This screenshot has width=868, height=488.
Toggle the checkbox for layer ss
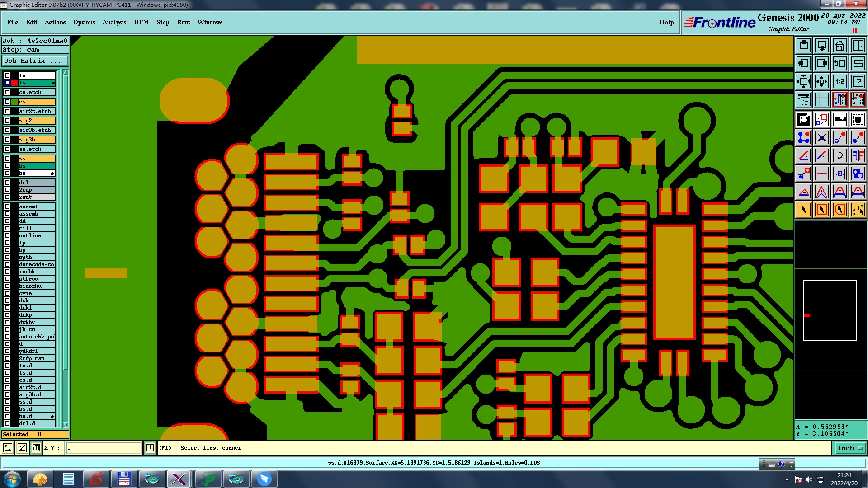pos(7,159)
